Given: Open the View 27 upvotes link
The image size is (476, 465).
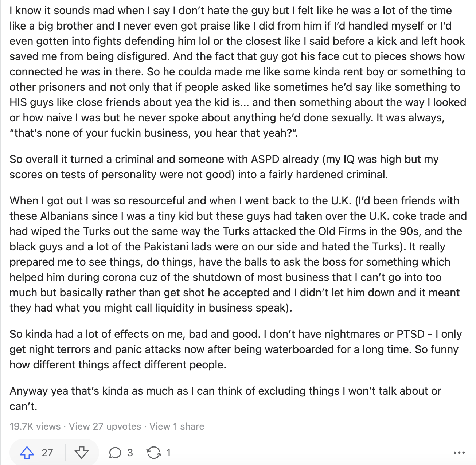Looking at the screenshot, I should tap(105, 426).
